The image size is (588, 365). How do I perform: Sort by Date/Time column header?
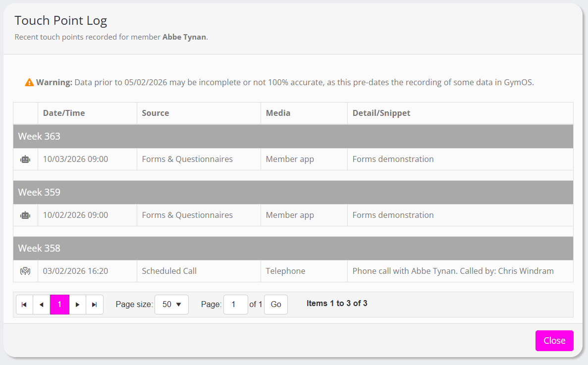[x=64, y=113]
